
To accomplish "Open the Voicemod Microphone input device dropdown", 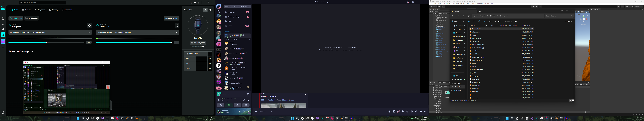I will point(50,32).
